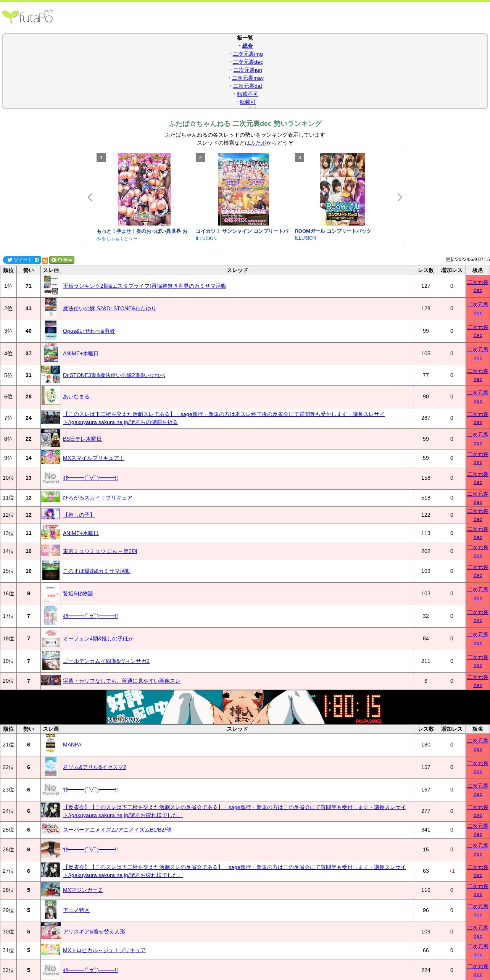The width and height of the screenshot is (490, 980).
Task: Click the +1 増加レス value at rank 27
Action: [451, 871]
